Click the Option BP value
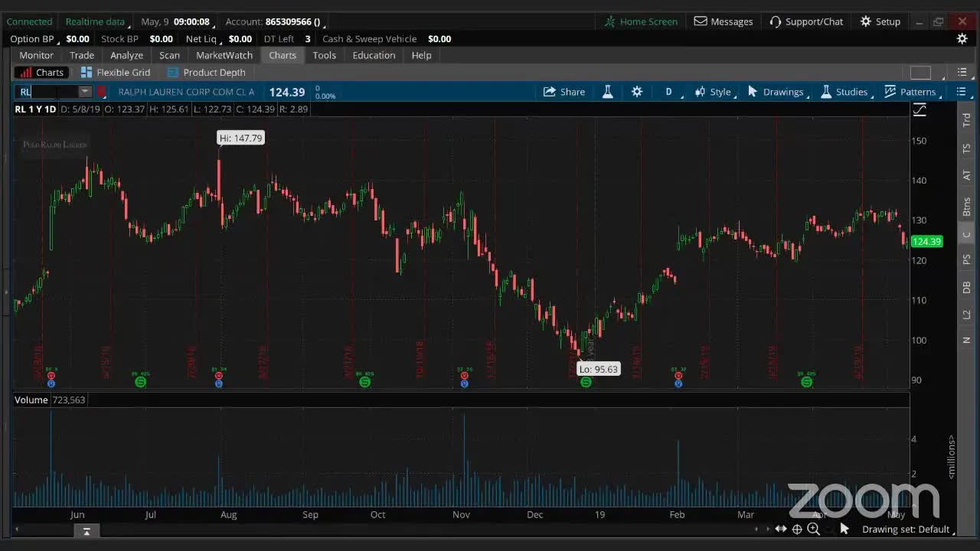 click(77, 39)
